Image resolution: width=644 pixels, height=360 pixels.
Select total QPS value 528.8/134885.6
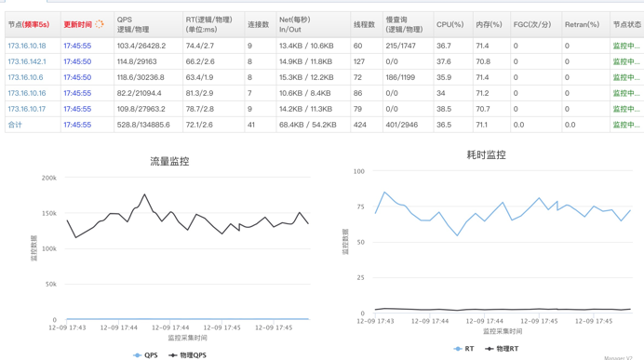143,125
